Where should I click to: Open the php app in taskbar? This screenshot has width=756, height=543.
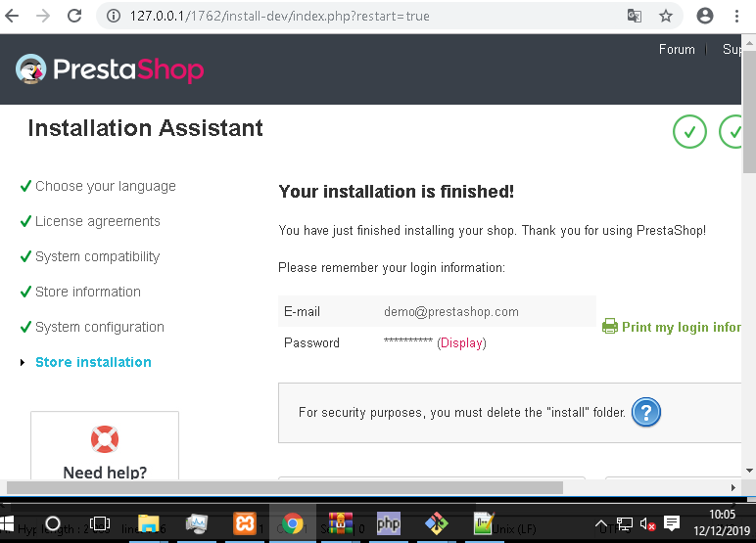coord(388,523)
